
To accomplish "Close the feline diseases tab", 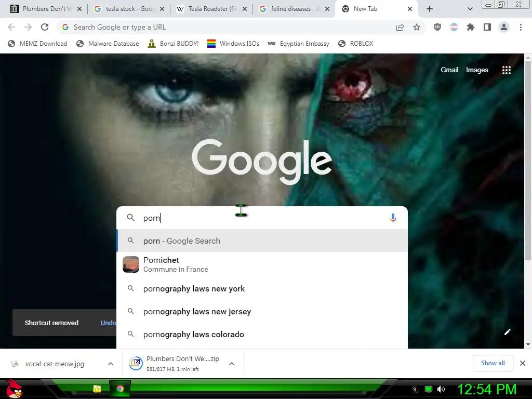I will pyautogui.click(x=327, y=9).
